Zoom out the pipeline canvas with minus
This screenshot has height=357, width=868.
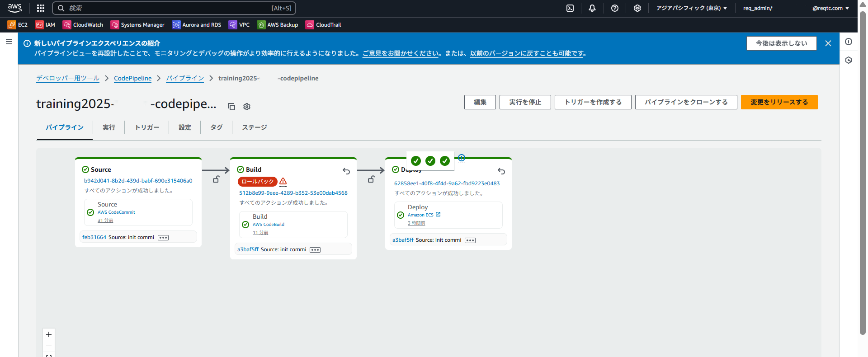[49, 346]
